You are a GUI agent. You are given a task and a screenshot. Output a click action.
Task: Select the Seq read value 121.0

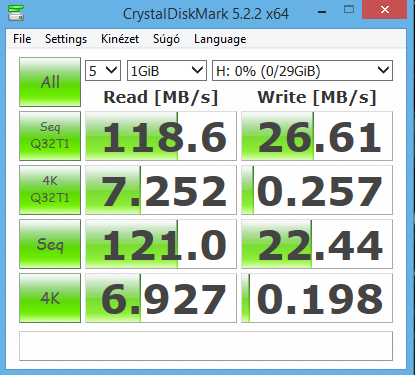[161, 244]
